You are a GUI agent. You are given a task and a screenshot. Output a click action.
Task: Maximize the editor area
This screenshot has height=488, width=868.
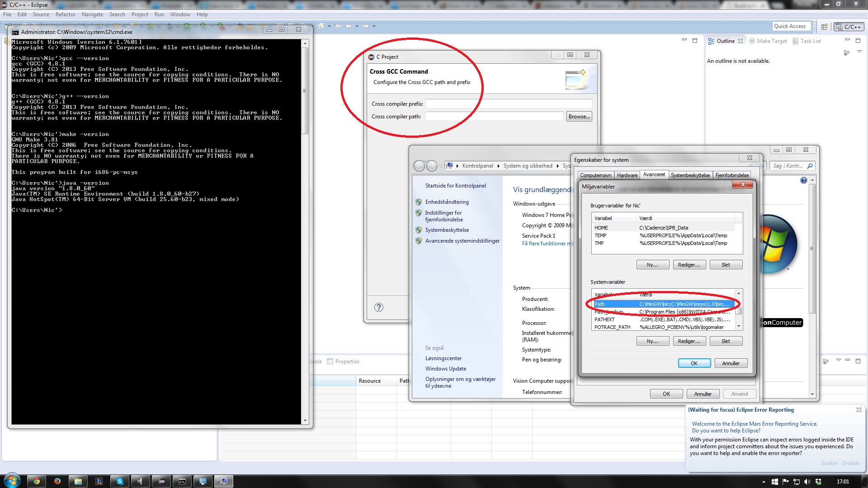tap(695, 41)
